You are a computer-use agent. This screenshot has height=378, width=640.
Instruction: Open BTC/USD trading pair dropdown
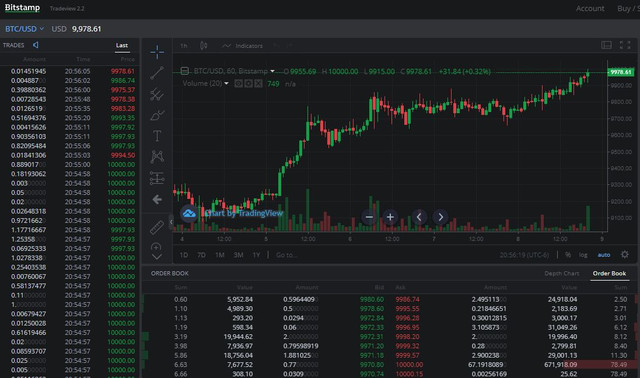[24, 29]
